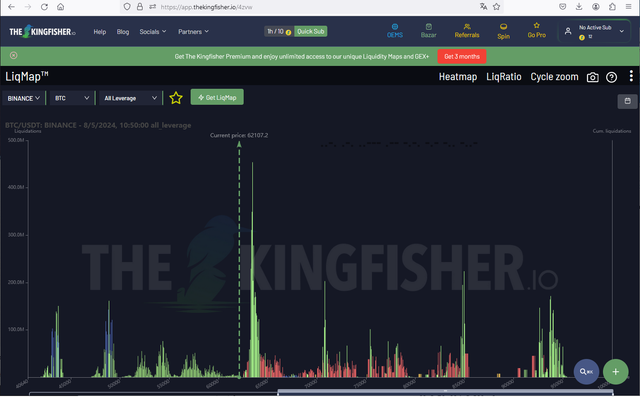
Task: Expand the Socials menu
Action: (153, 31)
